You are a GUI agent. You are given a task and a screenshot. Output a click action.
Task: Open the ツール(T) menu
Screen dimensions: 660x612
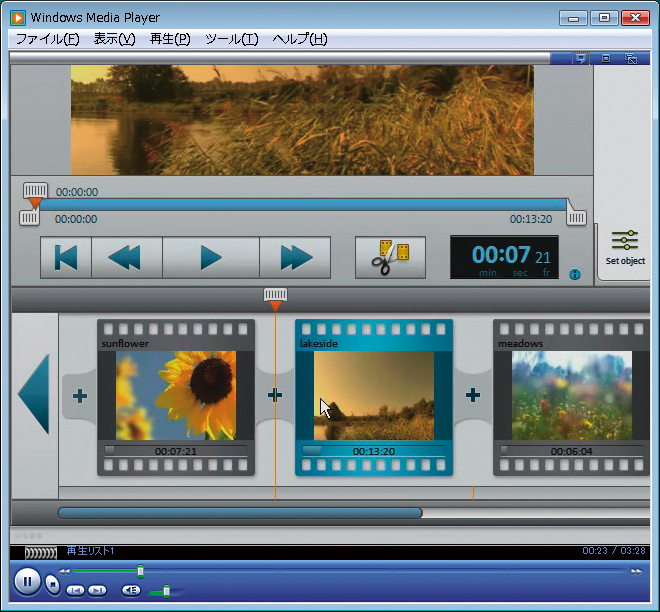[232, 39]
